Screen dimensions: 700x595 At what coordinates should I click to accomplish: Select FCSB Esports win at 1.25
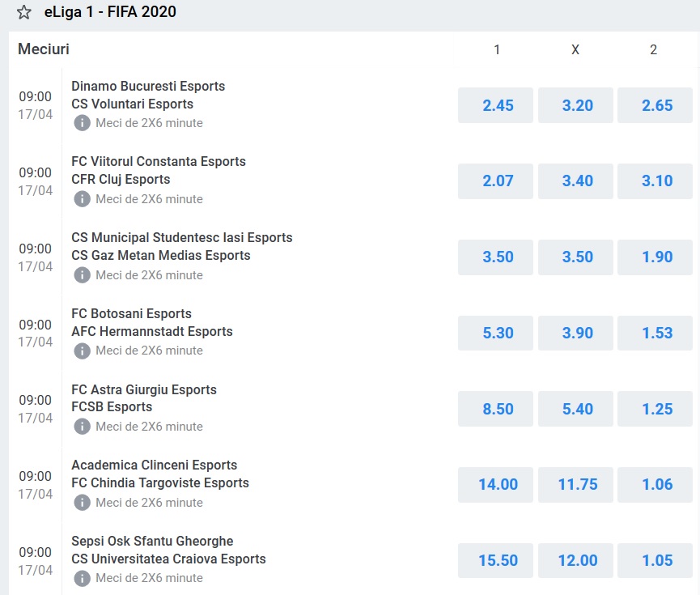(x=655, y=409)
